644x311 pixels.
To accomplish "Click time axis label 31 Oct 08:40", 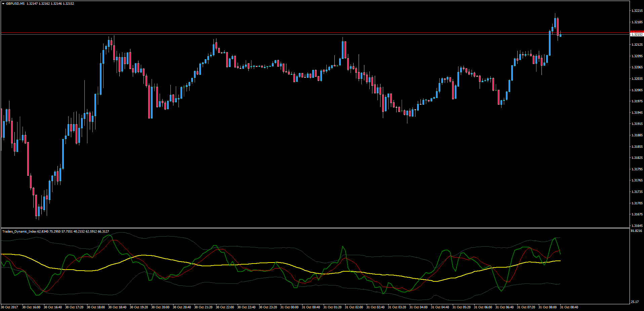I will 569,307.
